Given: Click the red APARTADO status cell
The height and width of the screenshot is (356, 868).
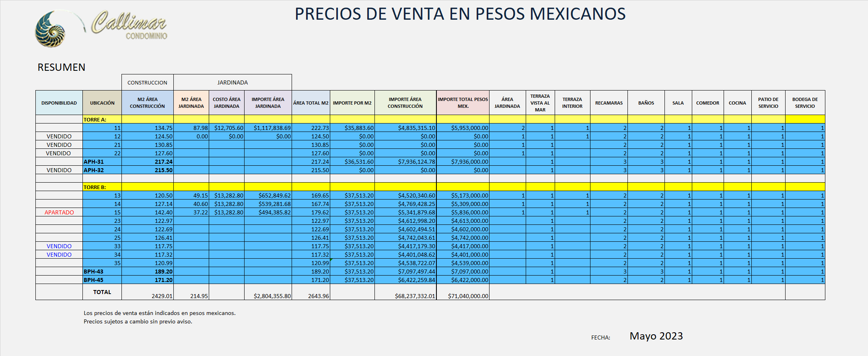Looking at the screenshot, I should tap(59, 212).
